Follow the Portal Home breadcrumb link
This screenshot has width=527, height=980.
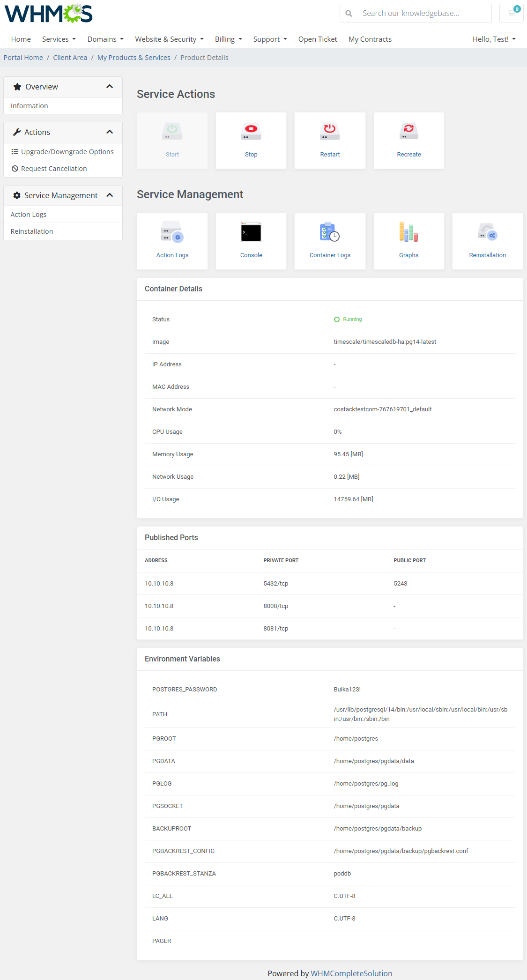click(x=23, y=58)
